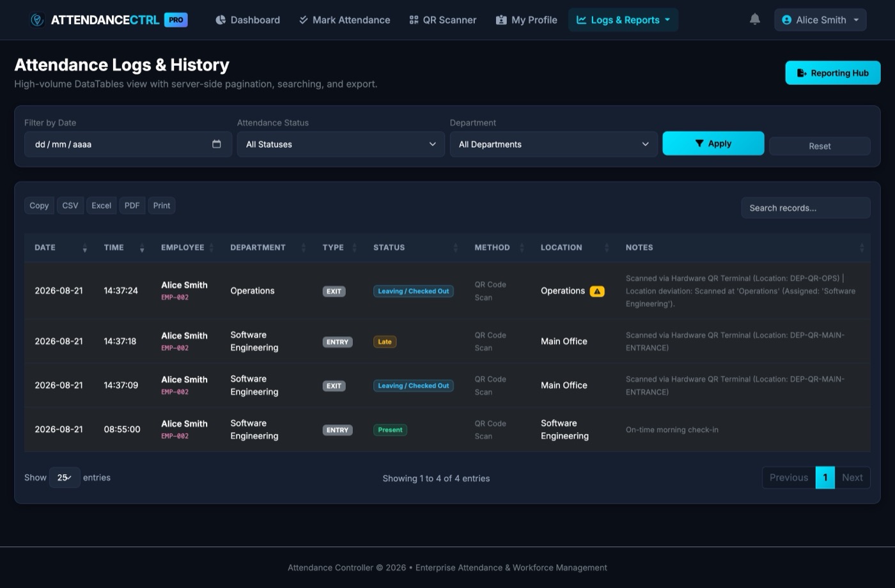Navigate to My Profile

point(526,20)
